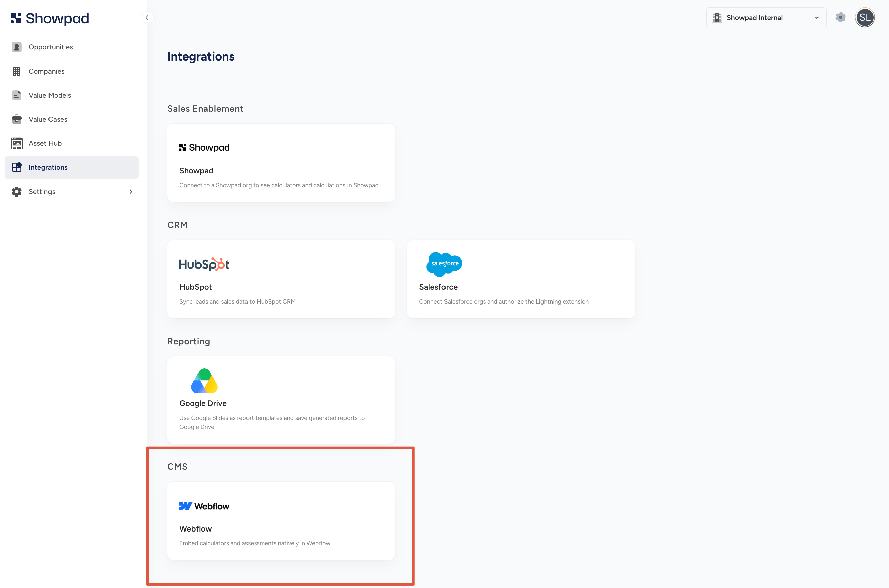Click the Value Cases briefcase icon
This screenshot has height=588, width=889.
16,119
